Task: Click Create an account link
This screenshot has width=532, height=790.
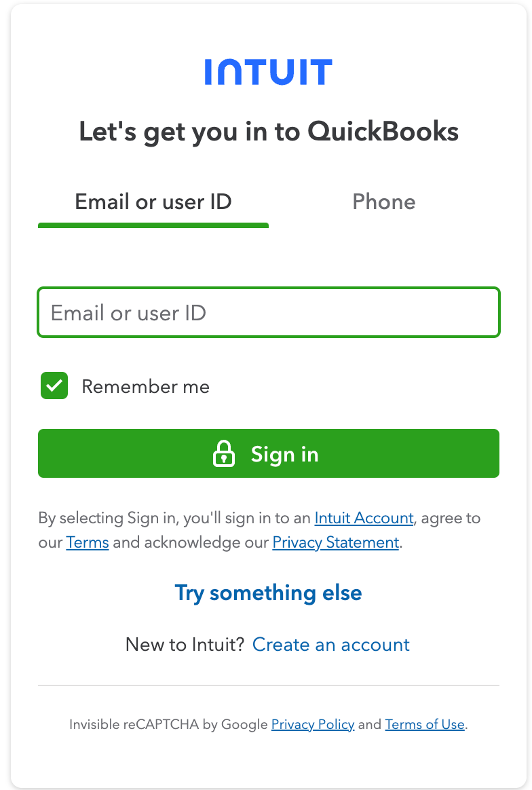Action: click(x=330, y=644)
